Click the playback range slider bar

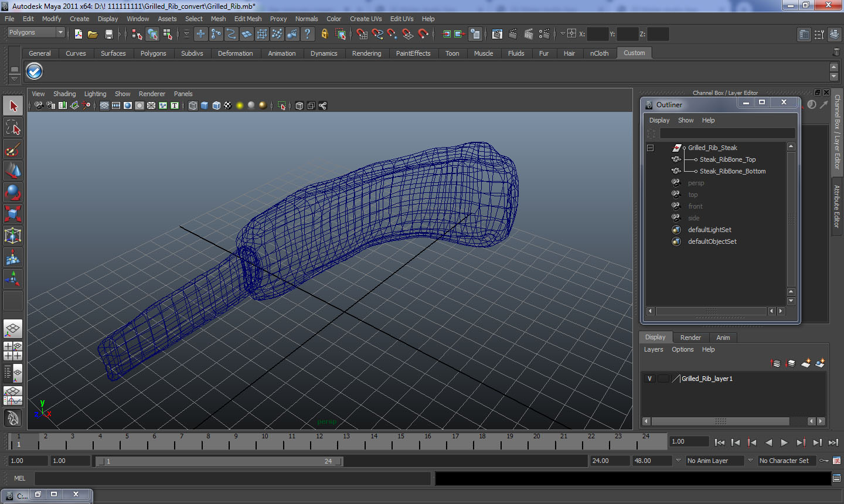(x=220, y=461)
